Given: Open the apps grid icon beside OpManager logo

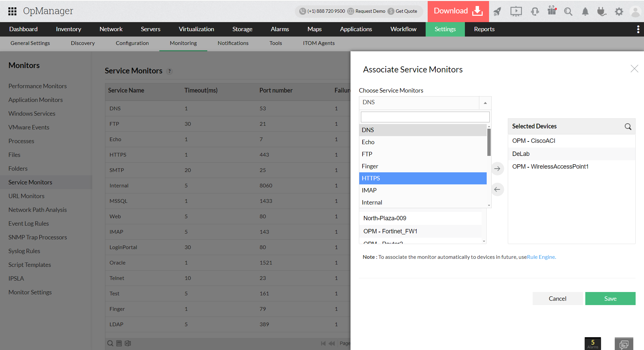Looking at the screenshot, I should (x=12, y=11).
